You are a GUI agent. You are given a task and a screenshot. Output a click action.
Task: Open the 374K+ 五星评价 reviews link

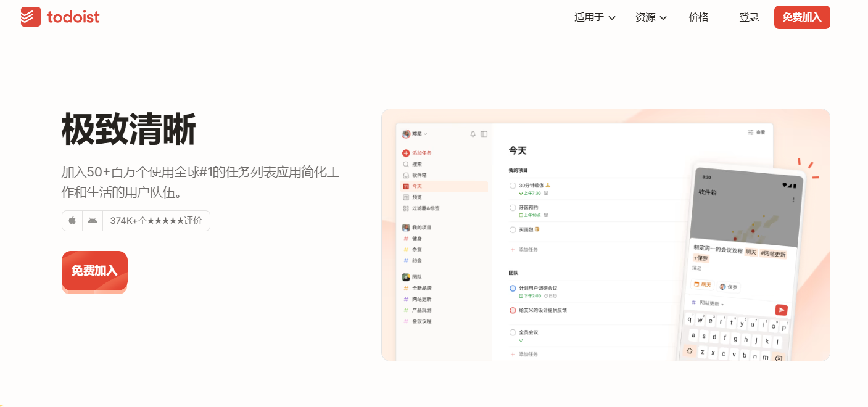(x=156, y=221)
